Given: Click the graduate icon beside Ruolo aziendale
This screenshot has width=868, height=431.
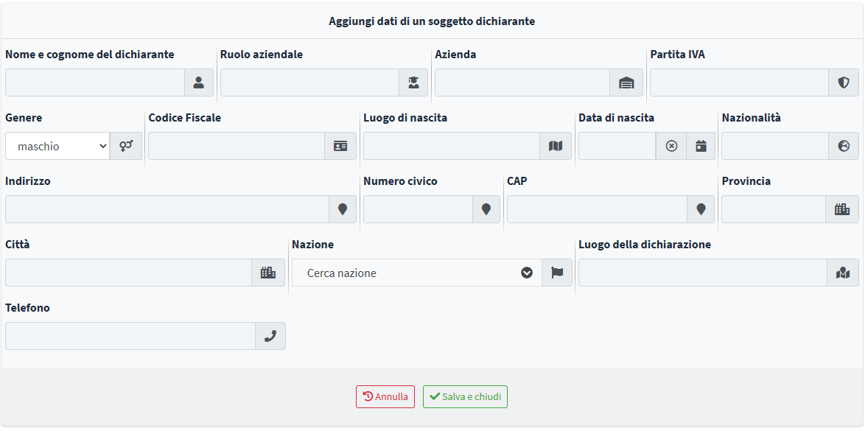Looking at the screenshot, I should (413, 83).
